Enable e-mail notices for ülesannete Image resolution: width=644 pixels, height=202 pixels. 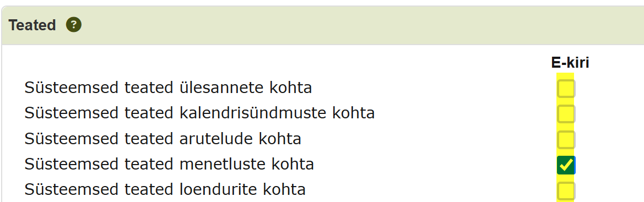pos(566,89)
